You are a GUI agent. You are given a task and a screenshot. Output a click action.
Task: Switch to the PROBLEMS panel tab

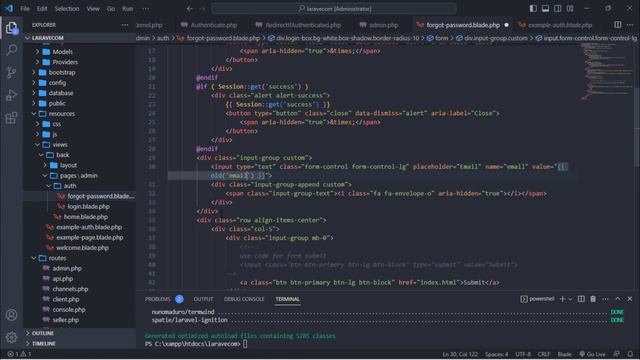[158, 299]
